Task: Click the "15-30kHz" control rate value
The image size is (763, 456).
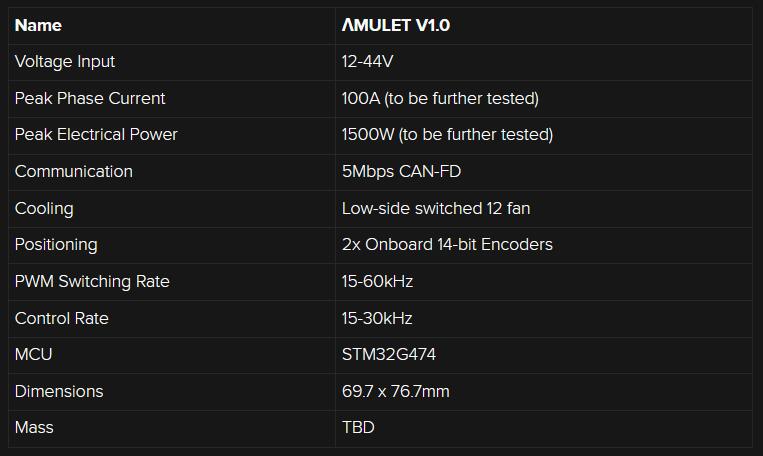Action: 377,318
